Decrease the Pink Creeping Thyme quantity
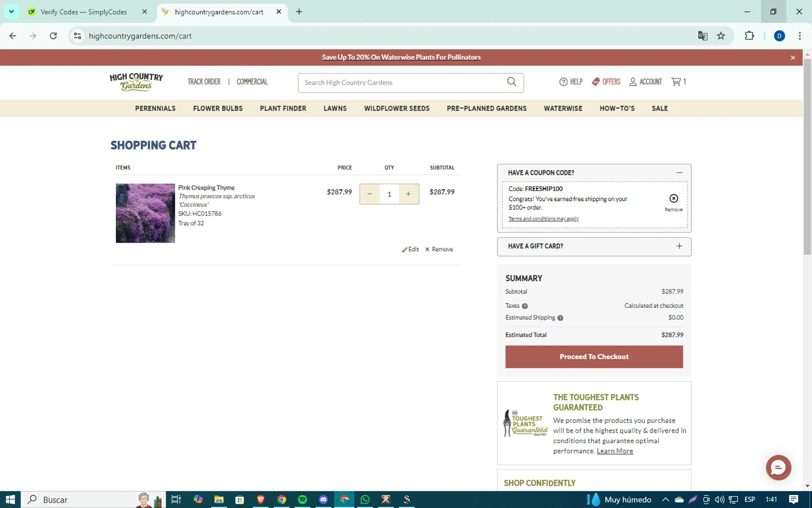The width and height of the screenshot is (812, 508). 369,194
